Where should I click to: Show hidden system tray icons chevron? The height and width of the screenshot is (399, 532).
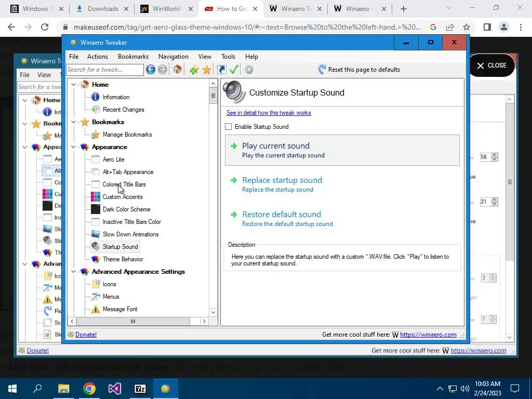click(440, 389)
